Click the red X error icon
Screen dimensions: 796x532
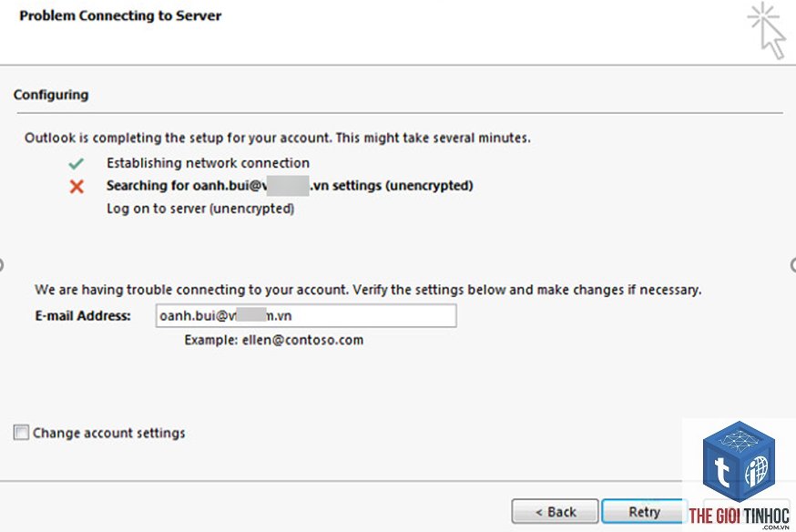pos(77,187)
